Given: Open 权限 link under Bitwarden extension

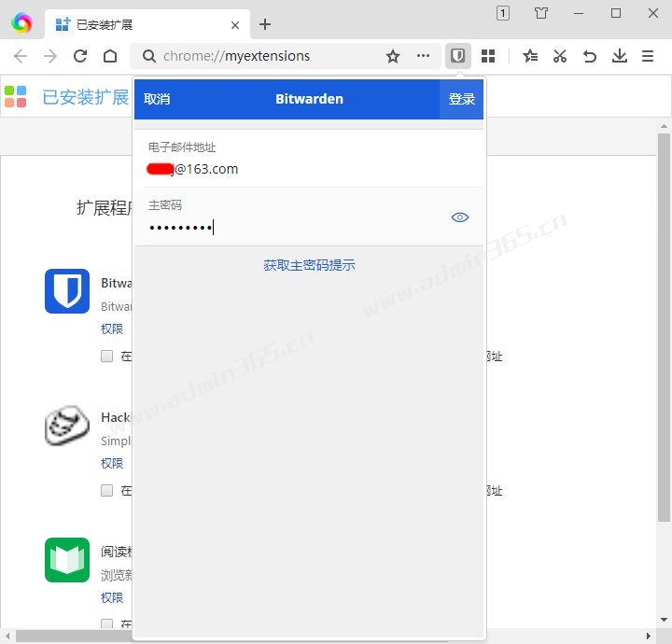Looking at the screenshot, I should coord(112,329).
